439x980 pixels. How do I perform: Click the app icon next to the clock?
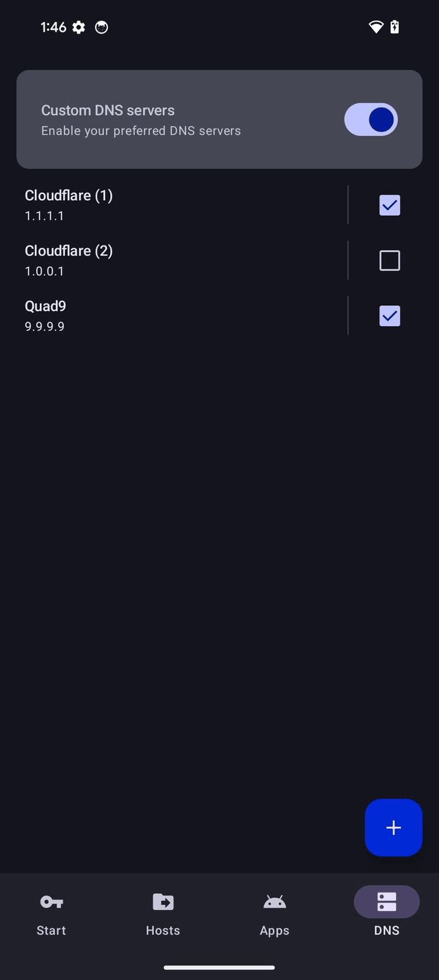pos(101,27)
